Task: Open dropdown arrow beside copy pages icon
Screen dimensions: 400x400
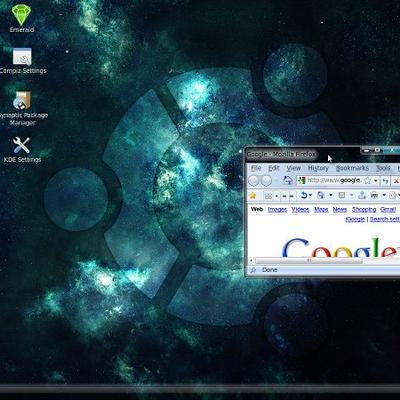Action: [x=331, y=195]
